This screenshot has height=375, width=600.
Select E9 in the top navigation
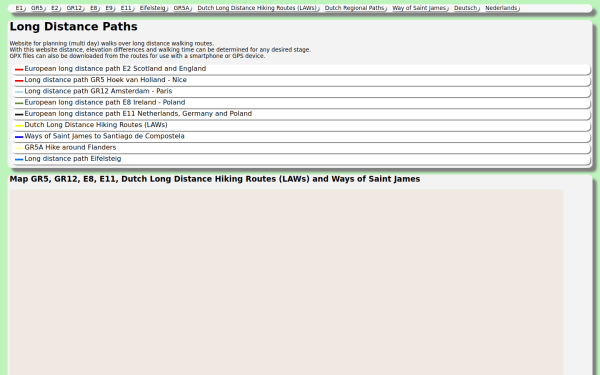point(109,8)
